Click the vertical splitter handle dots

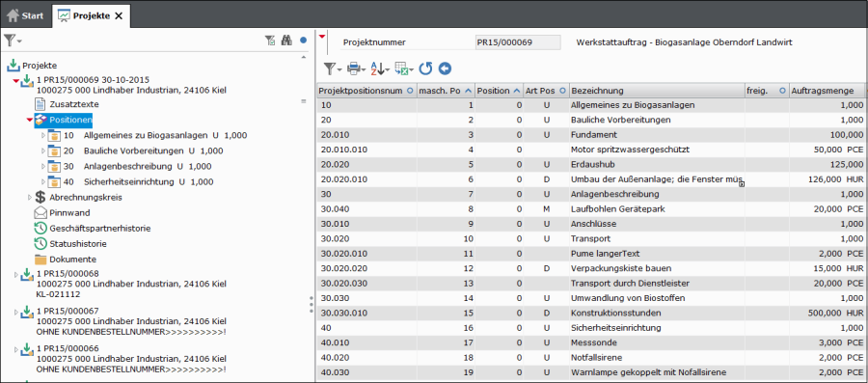click(x=312, y=305)
